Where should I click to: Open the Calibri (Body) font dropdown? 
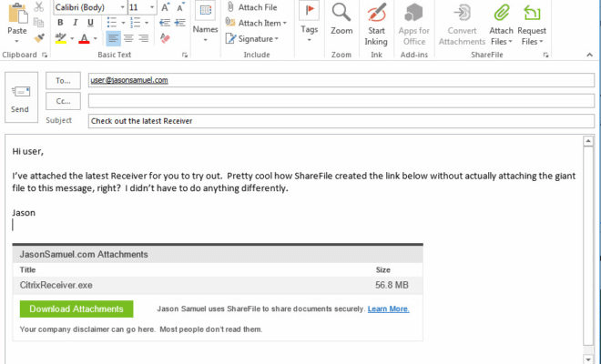click(123, 7)
